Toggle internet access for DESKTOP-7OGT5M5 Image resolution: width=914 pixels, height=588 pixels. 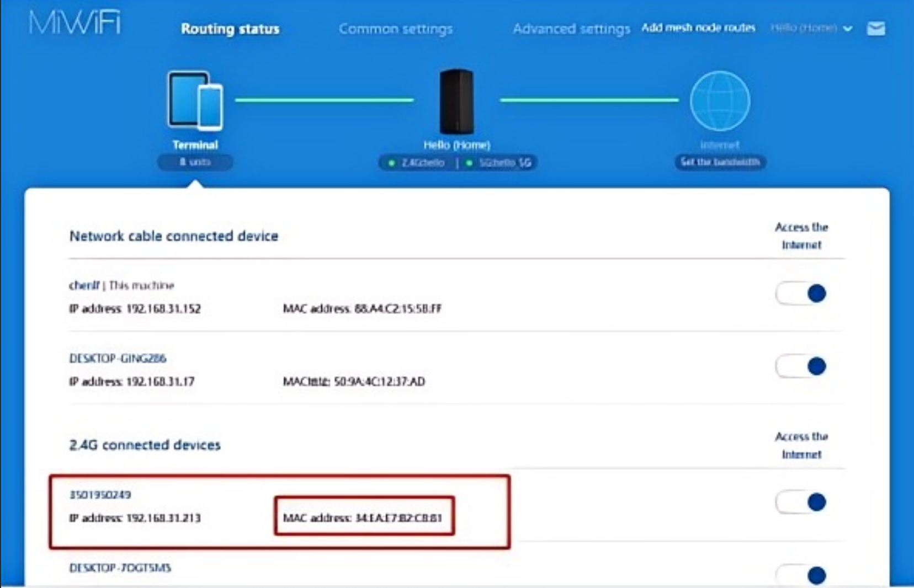pos(801,575)
